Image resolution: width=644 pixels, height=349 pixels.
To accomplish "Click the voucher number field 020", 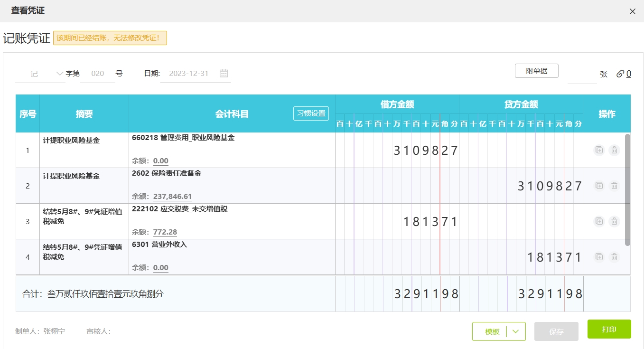I will tap(97, 74).
